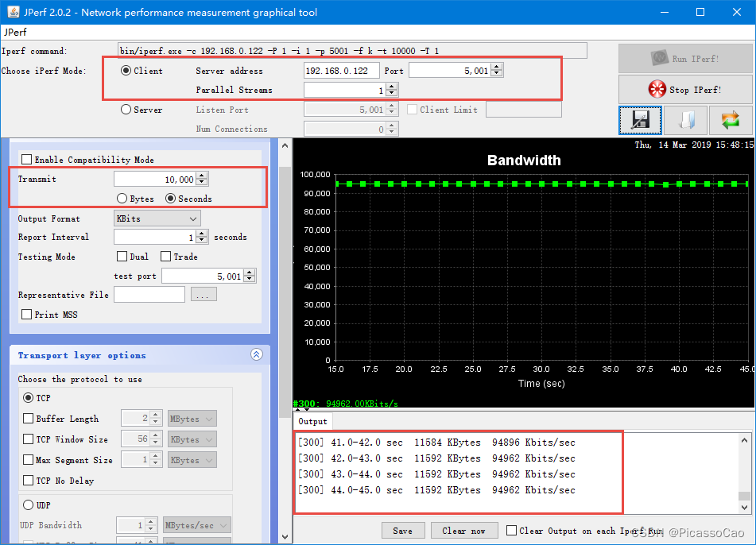The height and width of the screenshot is (545, 756).
Task: Decrease the Report Interval spinner value
Action: pyautogui.click(x=203, y=241)
